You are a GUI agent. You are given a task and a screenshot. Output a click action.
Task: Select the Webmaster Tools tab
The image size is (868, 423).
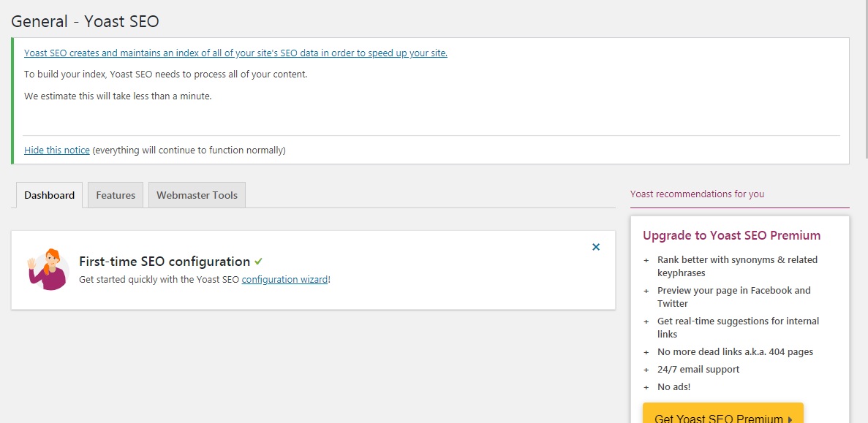(x=197, y=195)
